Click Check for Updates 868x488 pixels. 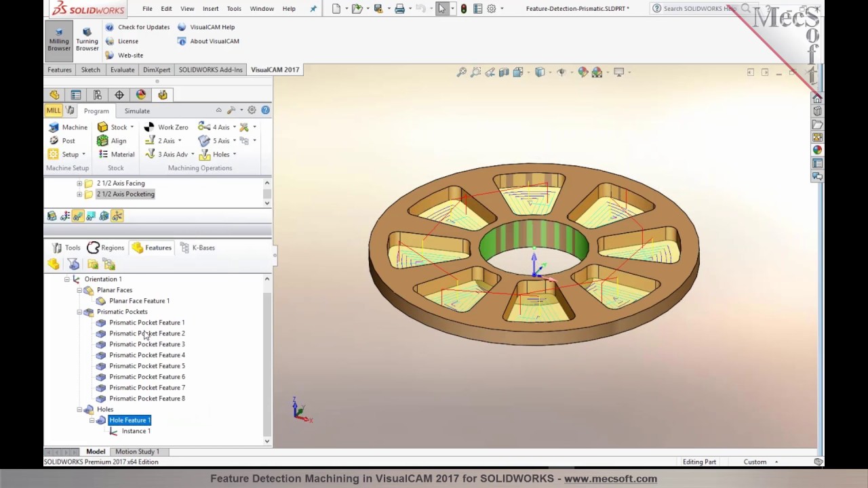pos(137,27)
